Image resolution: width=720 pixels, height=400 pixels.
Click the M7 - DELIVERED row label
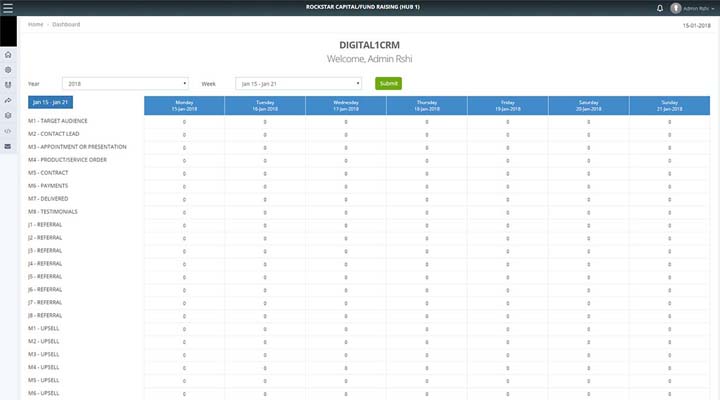pyautogui.click(x=48, y=199)
